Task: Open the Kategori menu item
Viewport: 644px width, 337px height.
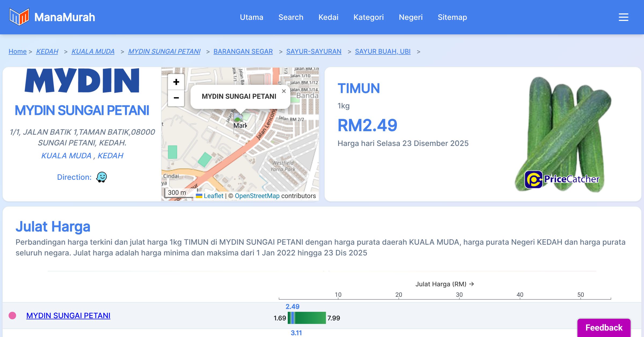Action: [368, 17]
